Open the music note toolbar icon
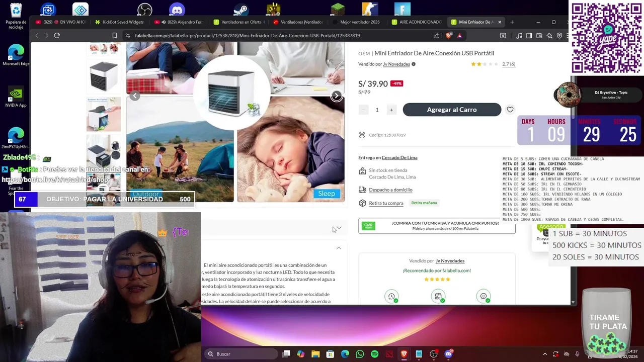The height and width of the screenshot is (362, 644). pyautogui.click(x=519, y=36)
